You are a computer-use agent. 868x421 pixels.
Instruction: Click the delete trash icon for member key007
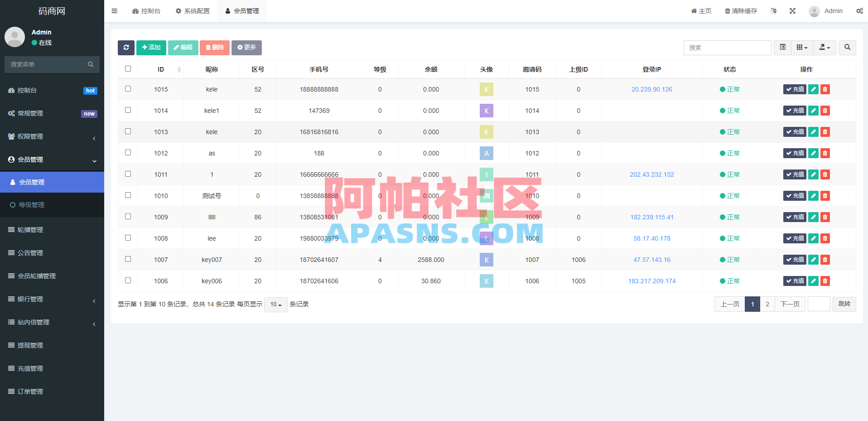coord(825,260)
